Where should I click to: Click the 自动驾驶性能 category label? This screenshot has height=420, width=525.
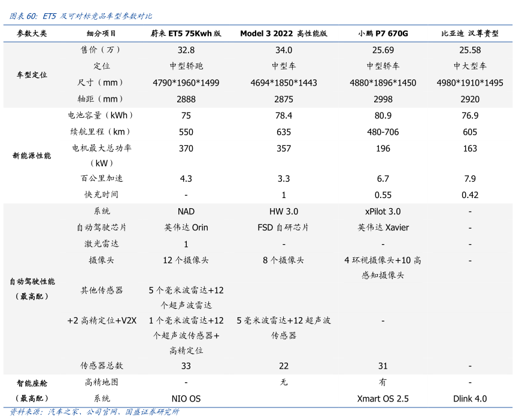click(32, 281)
